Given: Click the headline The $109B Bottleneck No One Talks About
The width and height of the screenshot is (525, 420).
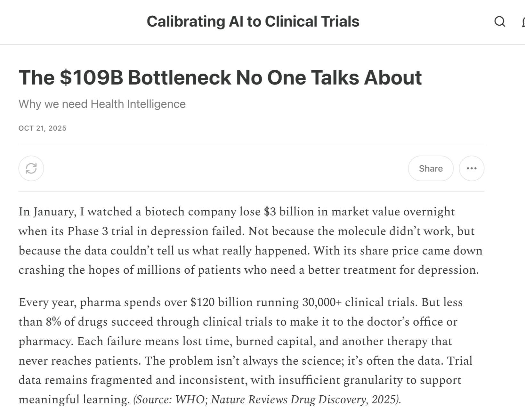Looking at the screenshot, I should [x=220, y=77].
